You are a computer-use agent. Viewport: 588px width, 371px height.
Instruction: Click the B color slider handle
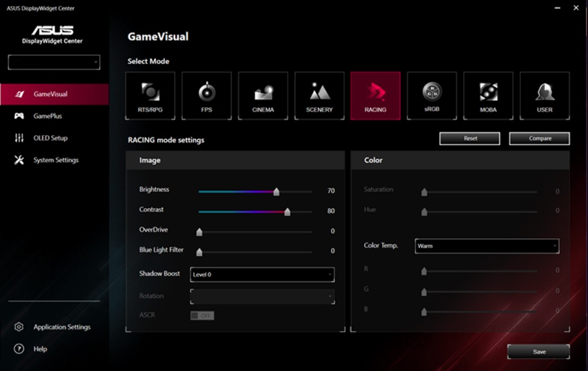click(x=424, y=311)
